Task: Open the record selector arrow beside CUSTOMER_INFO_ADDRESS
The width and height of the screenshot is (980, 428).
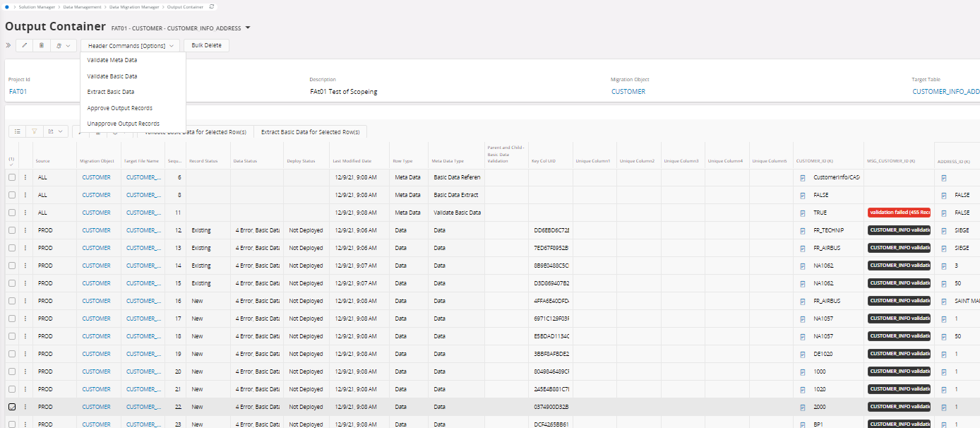Action: pyautogui.click(x=248, y=28)
